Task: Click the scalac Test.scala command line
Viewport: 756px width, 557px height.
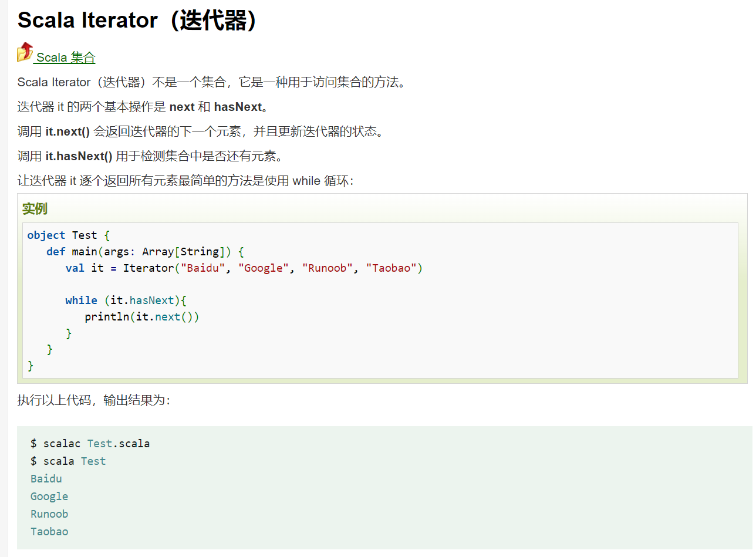Action: [90, 444]
